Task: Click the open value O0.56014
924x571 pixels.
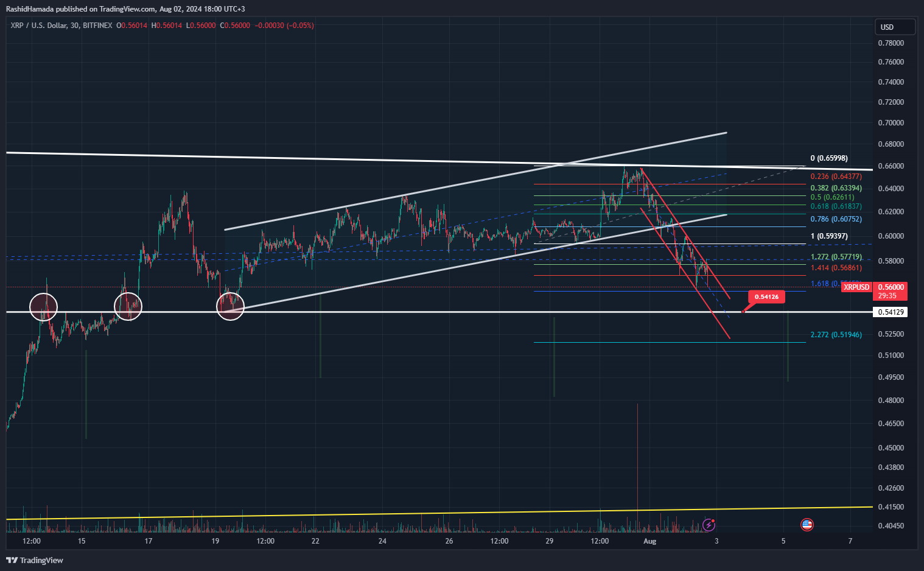Action: pos(131,26)
